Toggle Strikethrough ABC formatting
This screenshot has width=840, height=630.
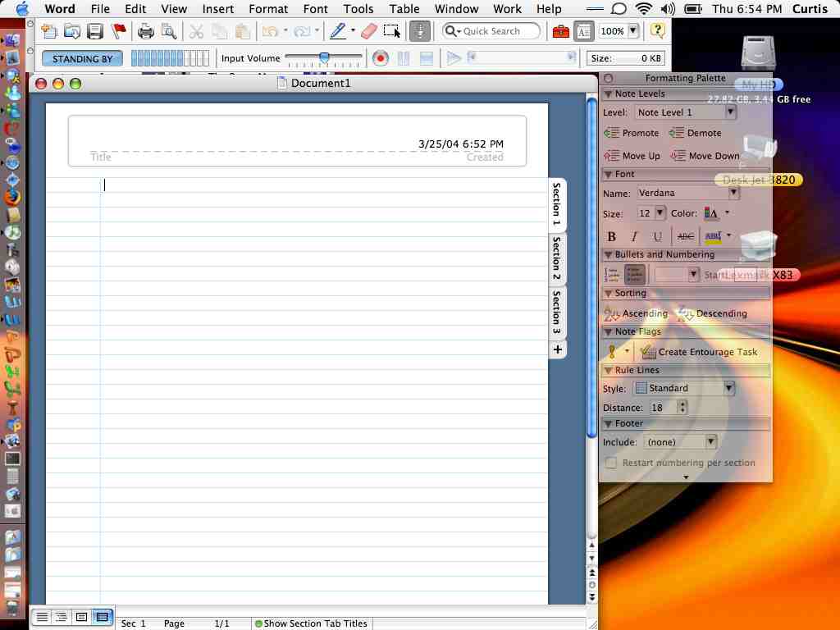point(685,236)
